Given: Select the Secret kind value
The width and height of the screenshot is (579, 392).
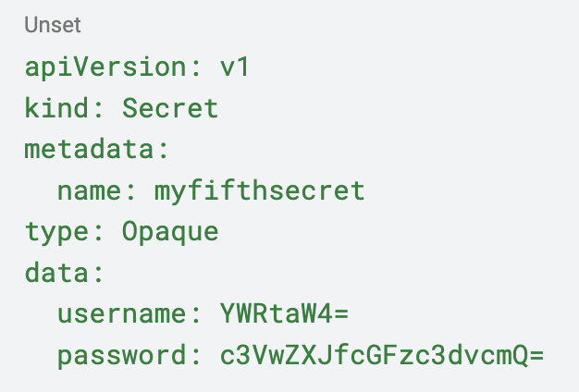Looking at the screenshot, I should [170, 108].
